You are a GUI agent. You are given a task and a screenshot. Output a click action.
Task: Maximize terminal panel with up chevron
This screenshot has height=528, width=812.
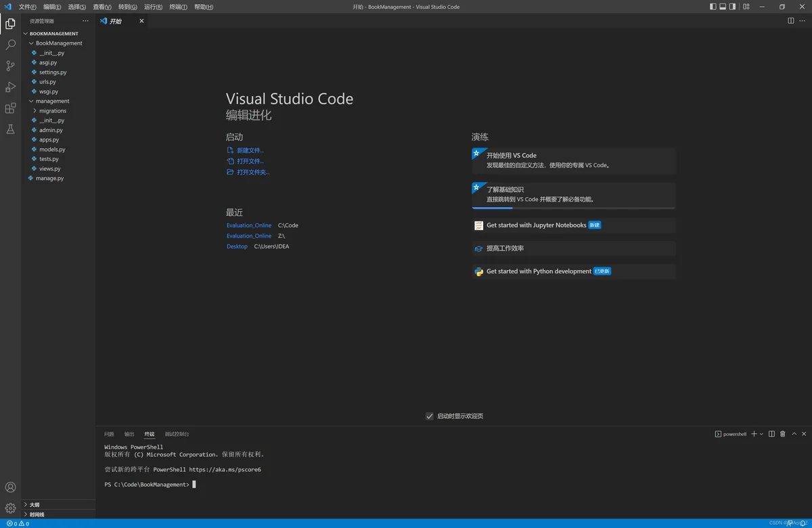(794, 434)
